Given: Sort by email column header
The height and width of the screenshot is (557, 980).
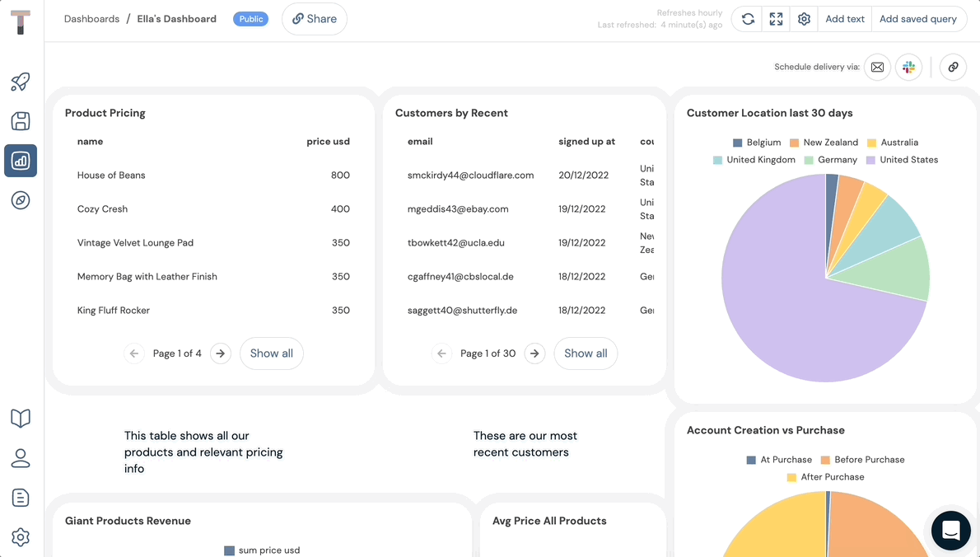Looking at the screenshot, I should (420, 142).
